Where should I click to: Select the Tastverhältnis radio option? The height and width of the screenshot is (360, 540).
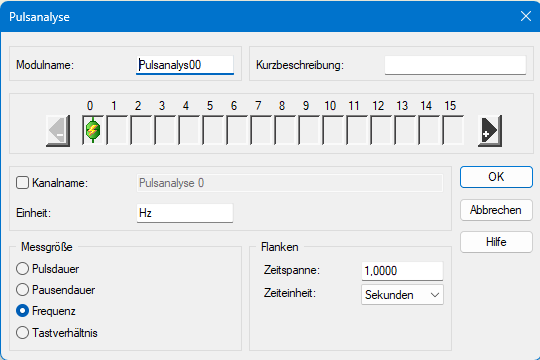(22, 333)
